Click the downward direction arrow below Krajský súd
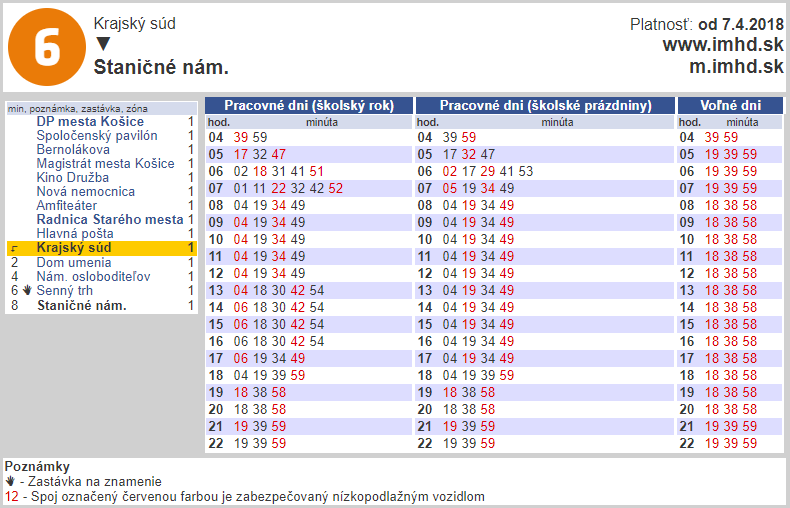This screenshot has height=508, width=790. click(103, 44)
